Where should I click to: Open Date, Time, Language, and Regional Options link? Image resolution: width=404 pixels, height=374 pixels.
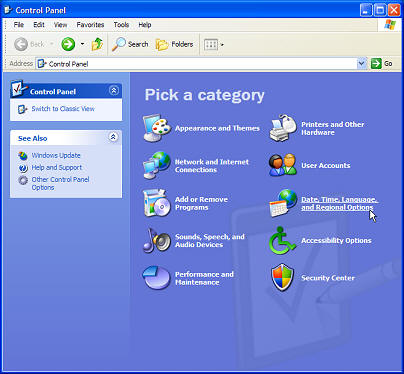[339, 203]
